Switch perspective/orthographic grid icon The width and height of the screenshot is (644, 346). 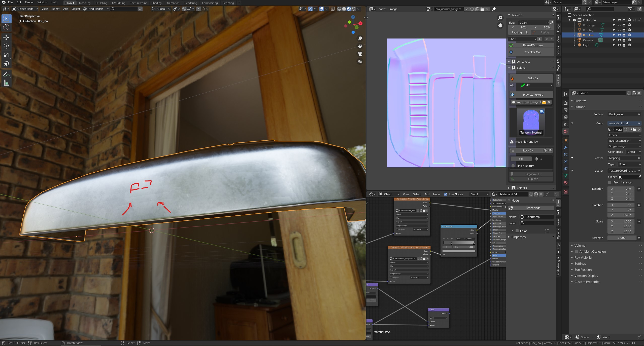[x=360, y=62]
